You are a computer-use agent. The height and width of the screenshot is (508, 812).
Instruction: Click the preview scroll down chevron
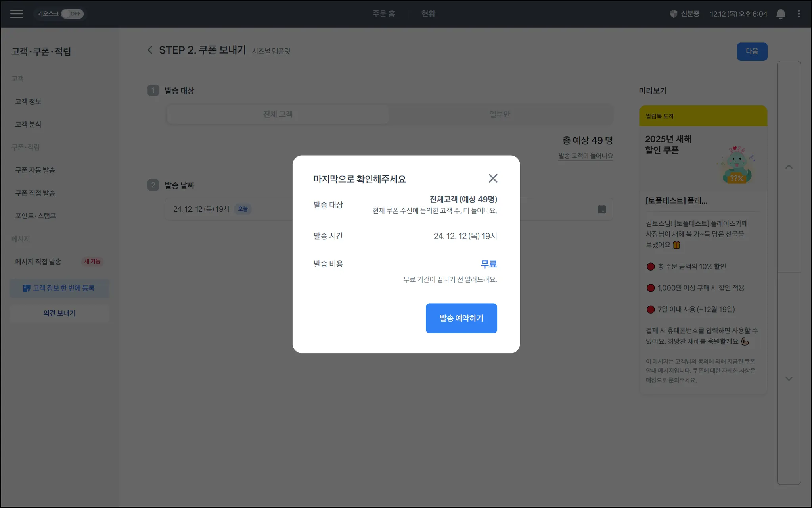click(x=789, y=379)
